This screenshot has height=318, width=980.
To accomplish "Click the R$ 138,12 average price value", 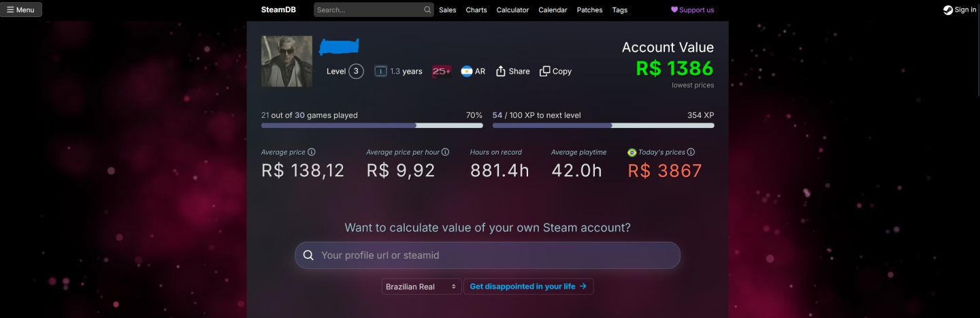I will tap(303, 170).
